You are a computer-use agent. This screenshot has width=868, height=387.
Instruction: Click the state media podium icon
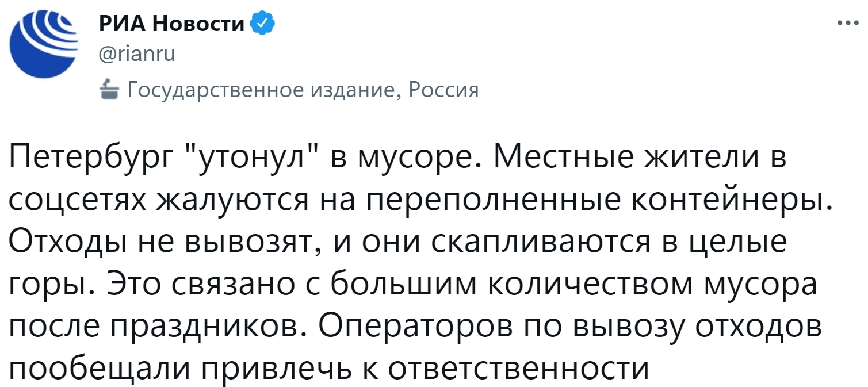(109, 90)
